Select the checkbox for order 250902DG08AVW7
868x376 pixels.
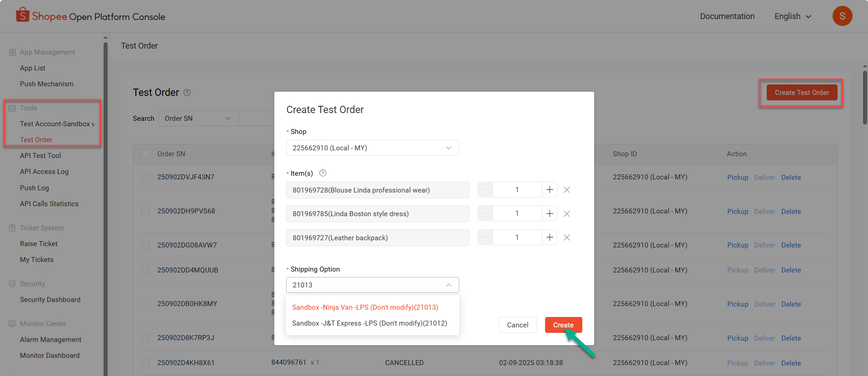point(145,245)
